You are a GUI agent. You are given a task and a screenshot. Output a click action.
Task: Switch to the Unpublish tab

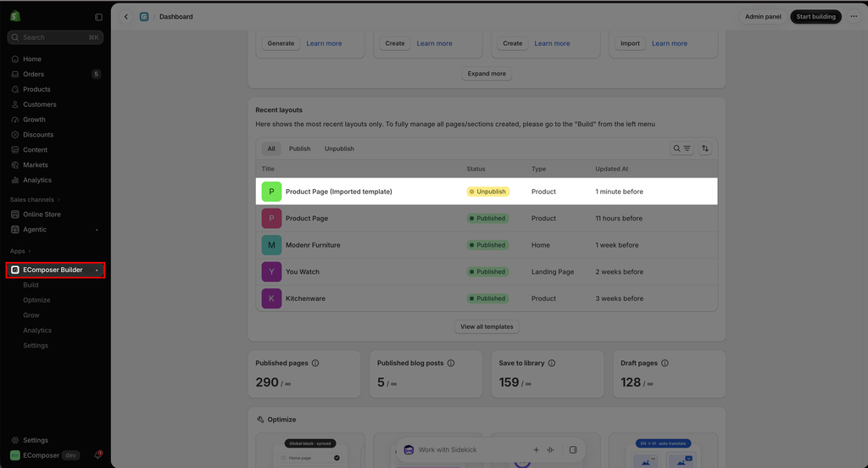(x=339, y=148)
